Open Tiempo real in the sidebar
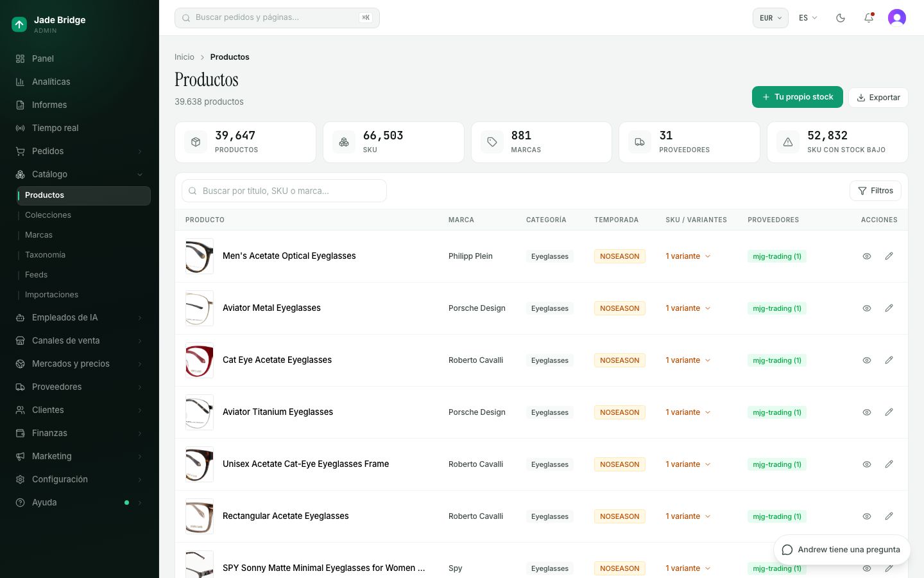Image resolution: width=924 pixels, height=578 pixels. pos(80,128)
